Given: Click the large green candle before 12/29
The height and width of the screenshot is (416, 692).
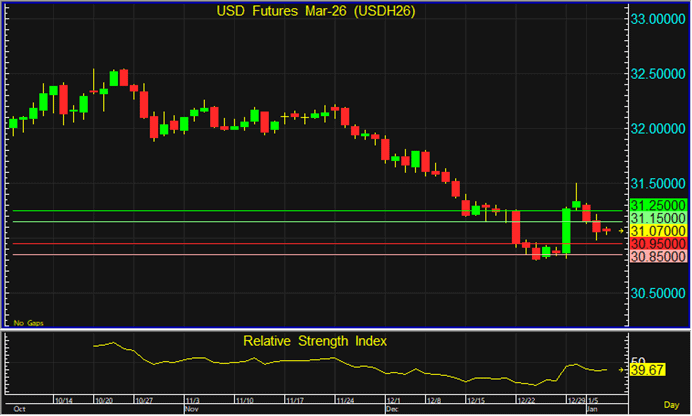Looking at the screenshot, I should [x=566, y=231].
